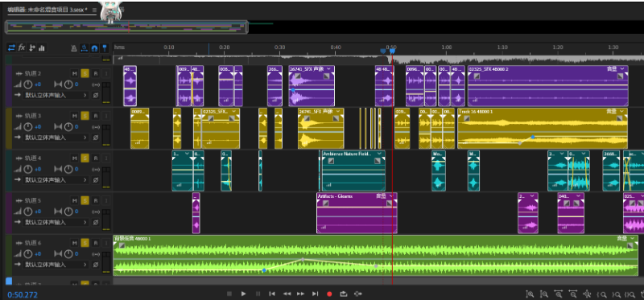Mute track 轨道 6

[74, 243]
